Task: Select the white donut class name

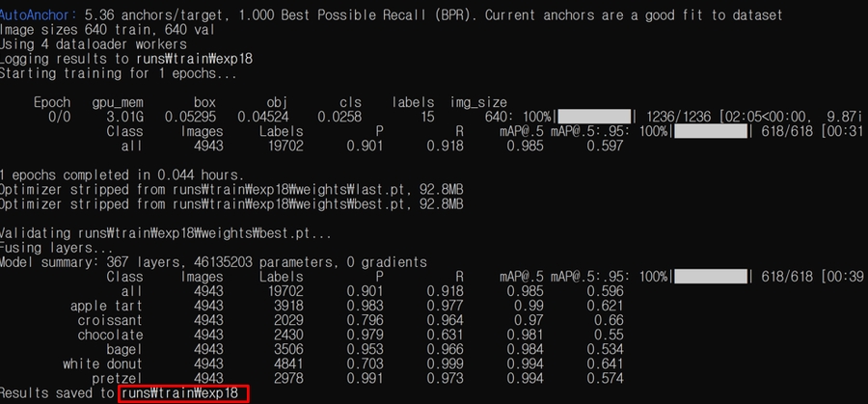Action: pyautogui.click(x=102, y=364)
